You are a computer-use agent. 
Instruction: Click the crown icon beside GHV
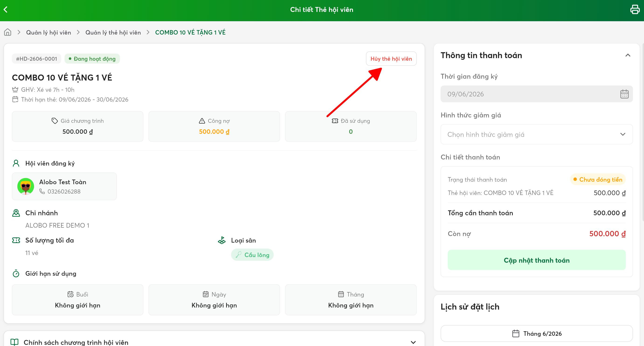tap(15, 89)
